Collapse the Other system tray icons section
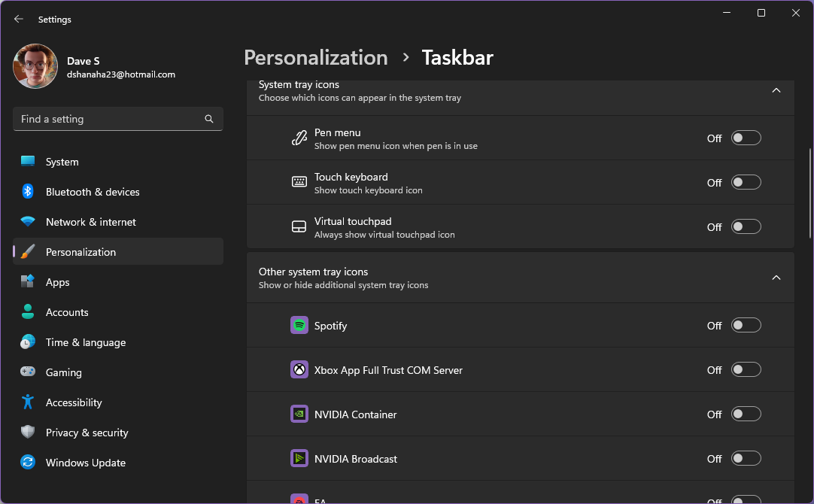 [x=776, y=277]
